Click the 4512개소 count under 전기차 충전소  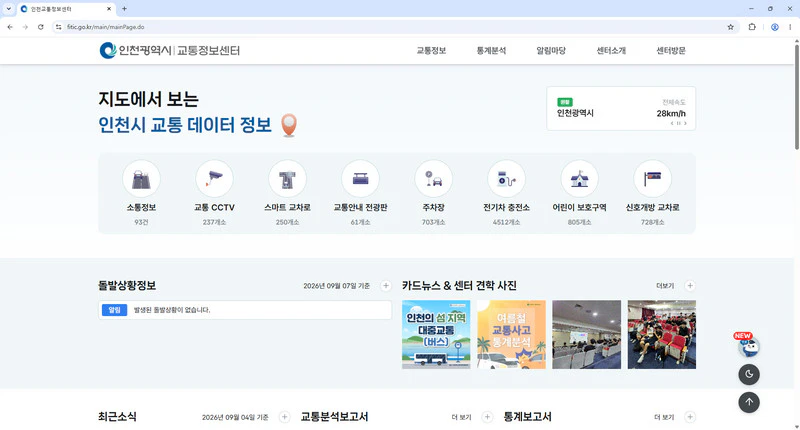[x=506, y=222]
